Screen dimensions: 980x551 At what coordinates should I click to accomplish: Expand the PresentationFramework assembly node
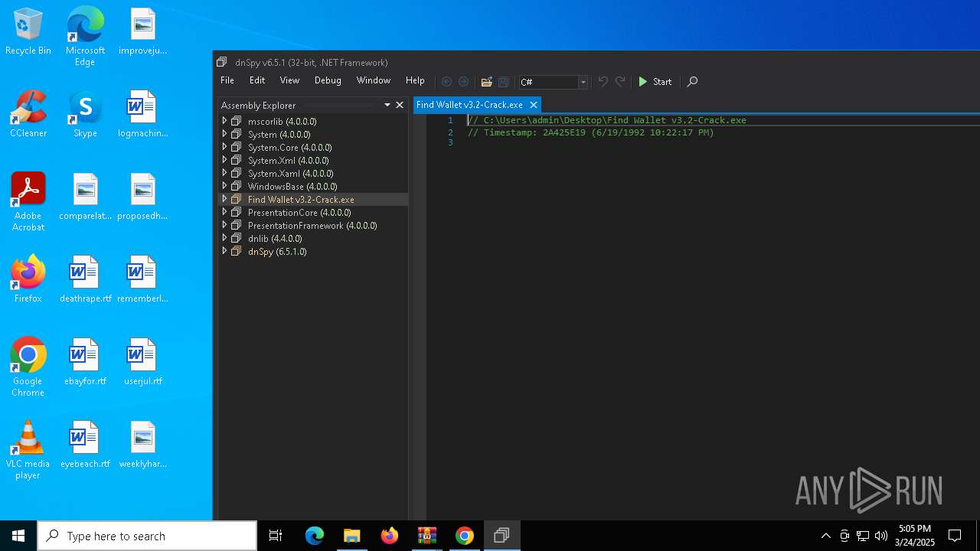coord(224,225)
